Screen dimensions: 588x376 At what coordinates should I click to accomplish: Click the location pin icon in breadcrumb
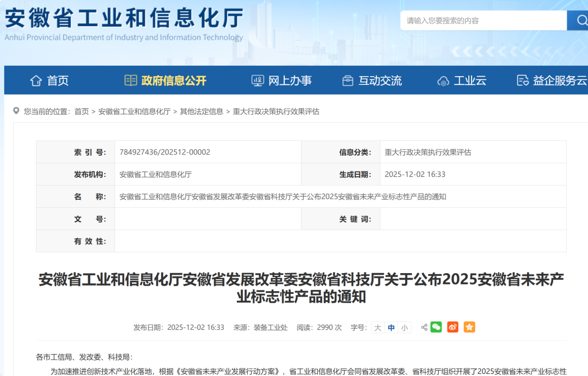tap(16, 111)
